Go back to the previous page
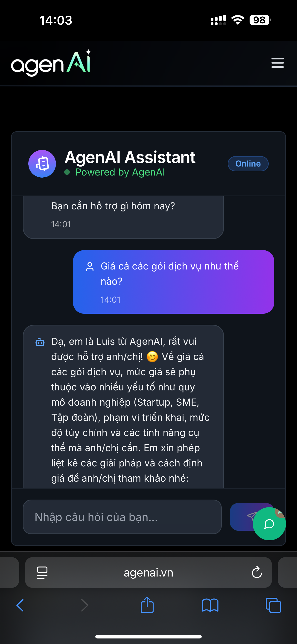This screenshot has width=297, height=644. [x=20, y=605]
